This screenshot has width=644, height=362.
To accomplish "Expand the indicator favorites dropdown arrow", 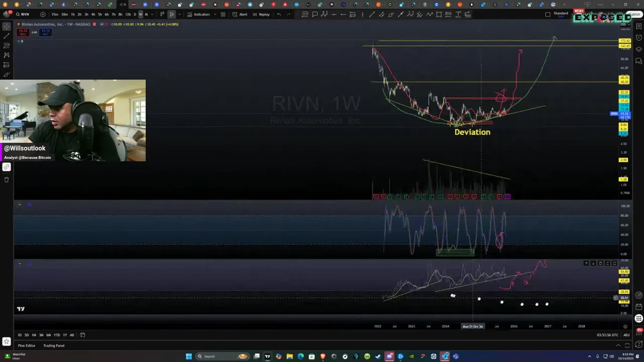I will tap(215, 15).
